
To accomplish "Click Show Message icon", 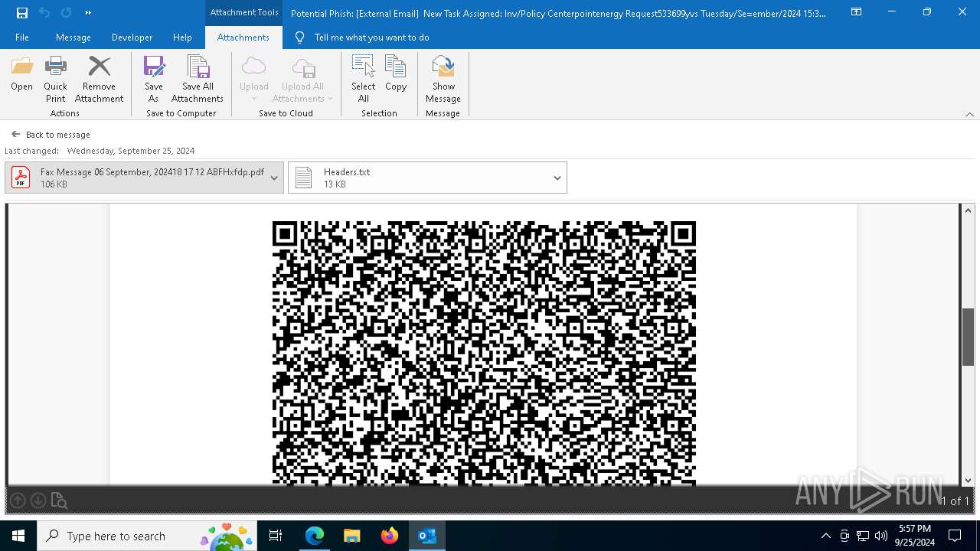I will [443, 80].
